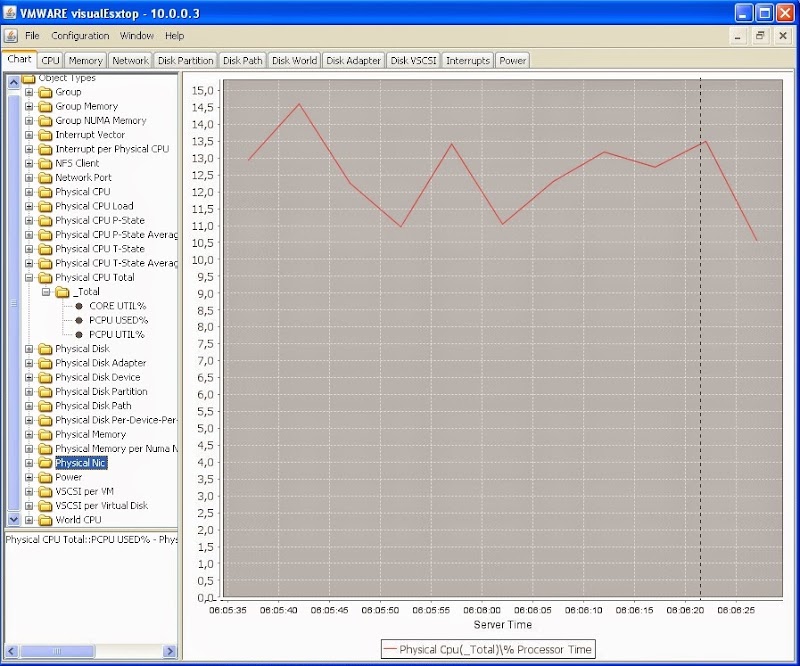Image resolution: width=800 pixels, height=666 pixels.
Task: Switch to the Disk VSCSI tab
Action: (x=413, y=60)
